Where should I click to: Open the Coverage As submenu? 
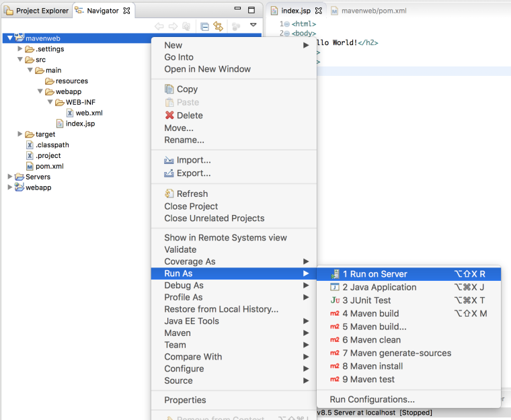pyautogui.click(x=234, y=261)
